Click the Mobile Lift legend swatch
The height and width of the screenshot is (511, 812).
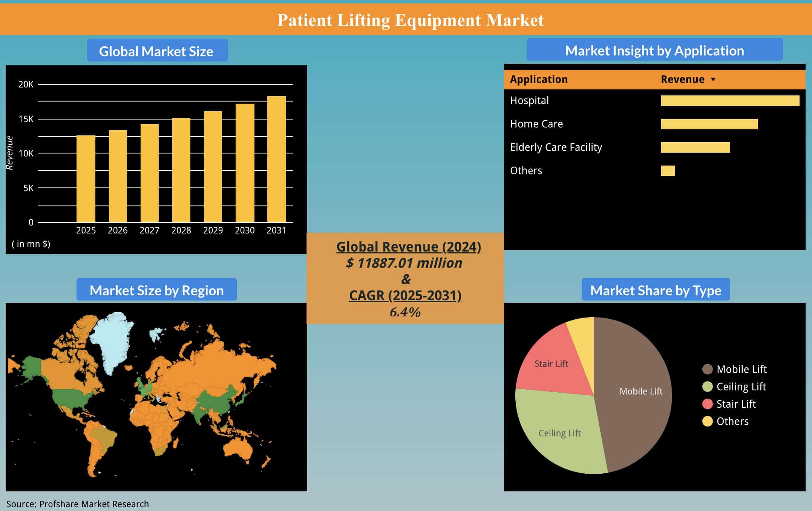pos(708,369)
